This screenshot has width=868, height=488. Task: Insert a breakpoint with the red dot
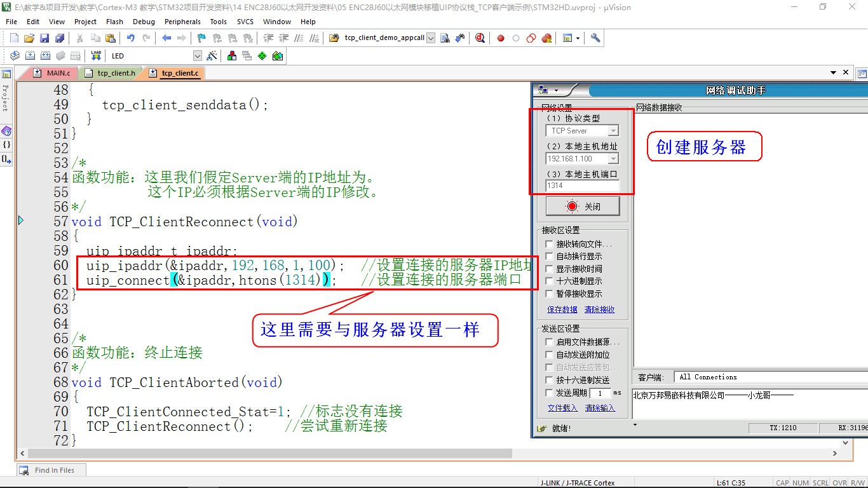(501, 38)
